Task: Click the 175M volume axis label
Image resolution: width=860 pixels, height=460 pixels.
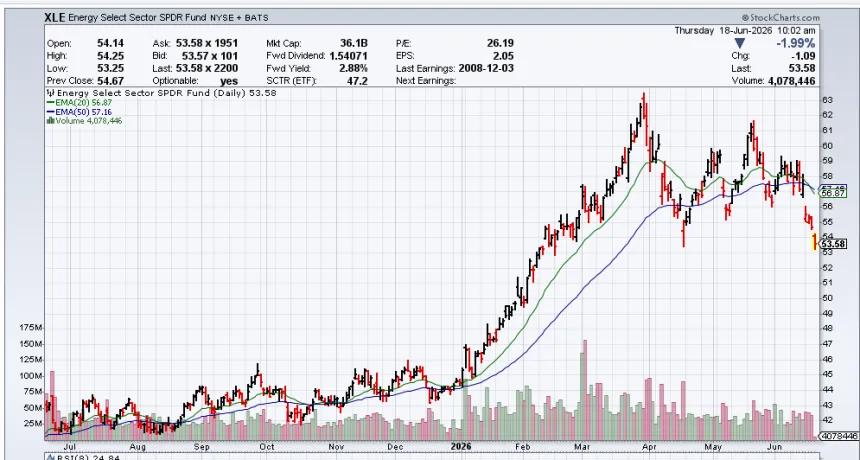Action: [31, 328]
